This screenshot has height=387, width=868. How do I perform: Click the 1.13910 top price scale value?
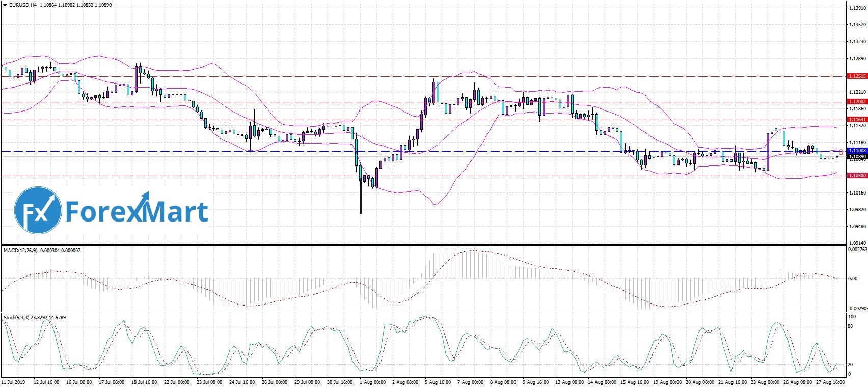[x=857, y=8]
